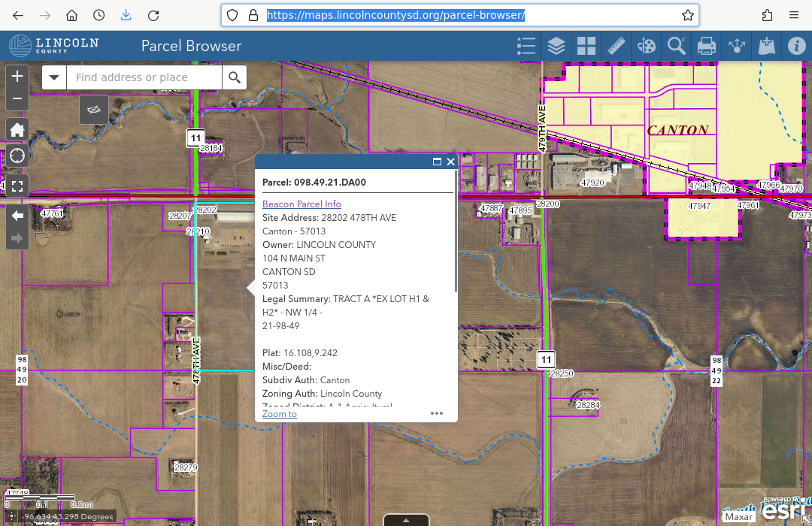The height and width of the screenshot is (526, 812).
Task: Toggle the My Location button
Action: point(17,156)
